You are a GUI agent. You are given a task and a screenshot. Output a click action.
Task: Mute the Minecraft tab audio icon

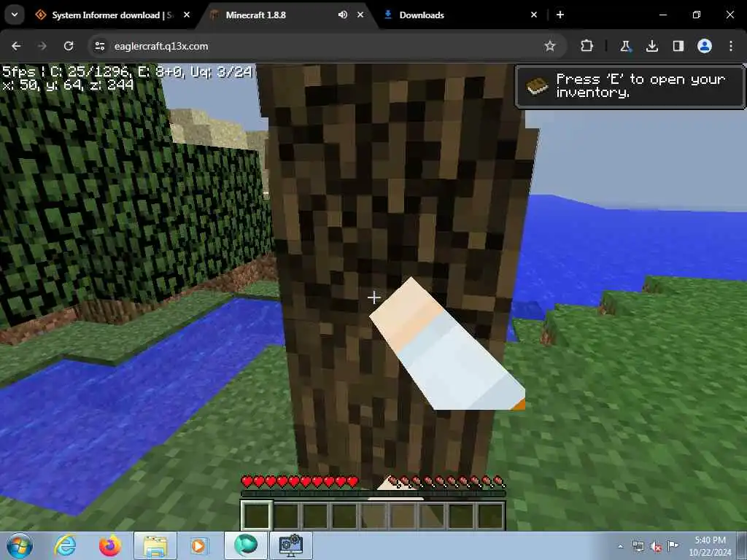[x=343, y=15]
